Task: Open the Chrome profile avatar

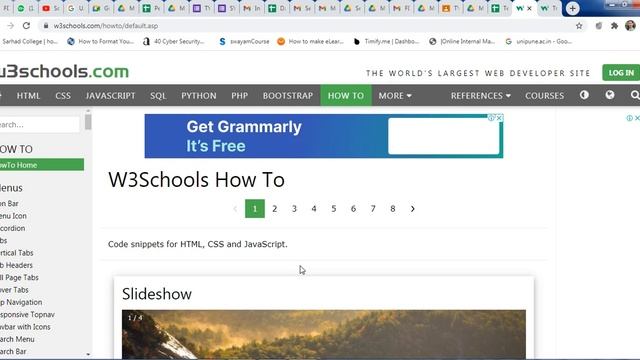Action: [630, 26]
